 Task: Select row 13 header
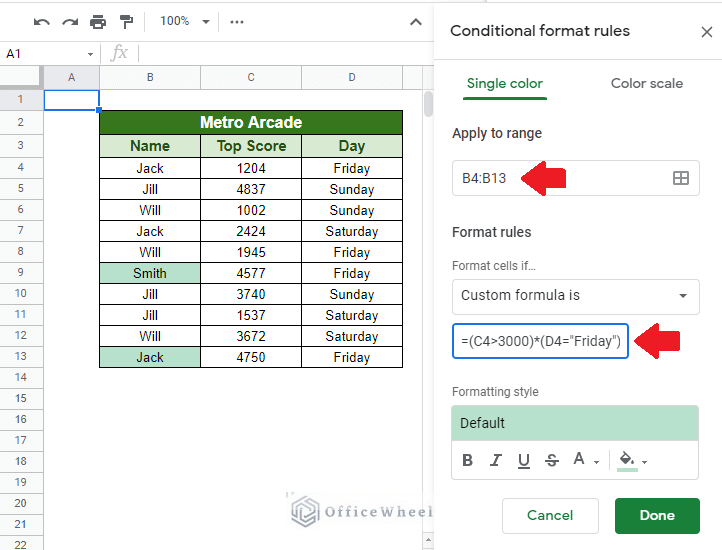[x=21, y=357]
